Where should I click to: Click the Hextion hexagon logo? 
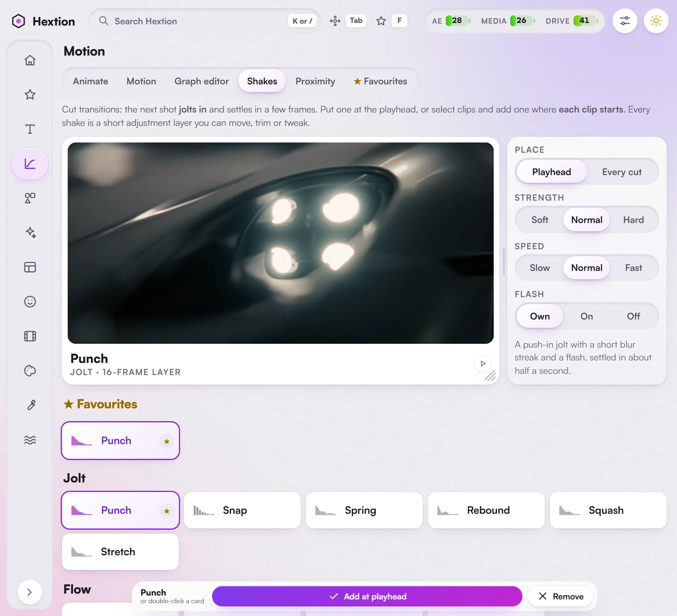(19, 21)
